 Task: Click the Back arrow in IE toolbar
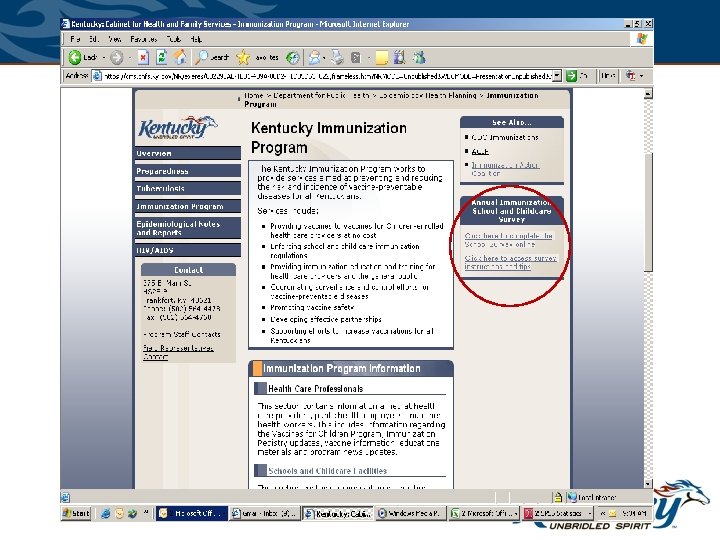(x=75, y=58)
